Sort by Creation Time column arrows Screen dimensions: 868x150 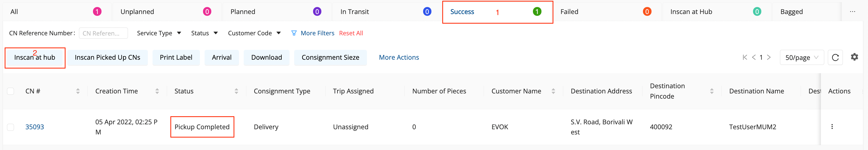pyautogui.click(x=157, y=91)
